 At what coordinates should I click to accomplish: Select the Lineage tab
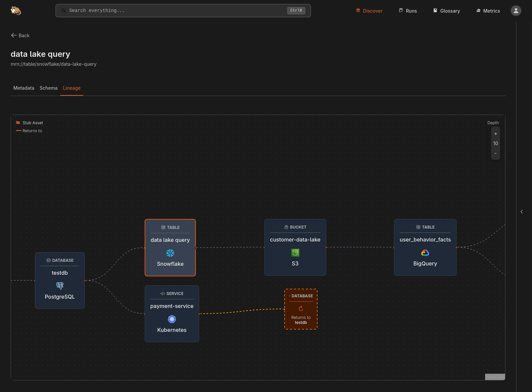click(x=71, y=88)
